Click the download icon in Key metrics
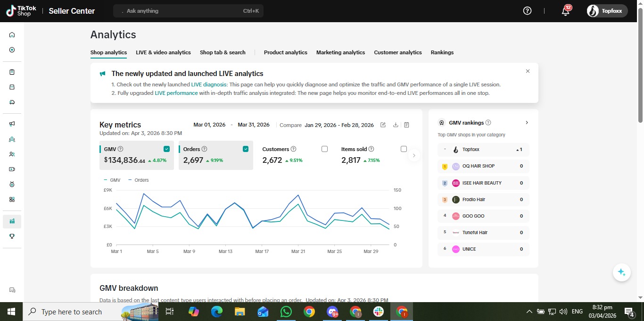Screen dimensions: 644x321 (x=396, y=125)
